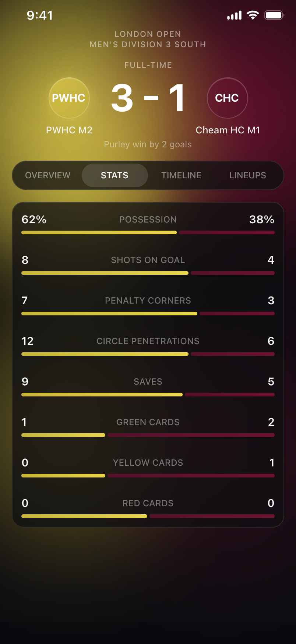Tap the Penalty Corners stat label
The width and height of the screenshot is (296, 644).
148,301
